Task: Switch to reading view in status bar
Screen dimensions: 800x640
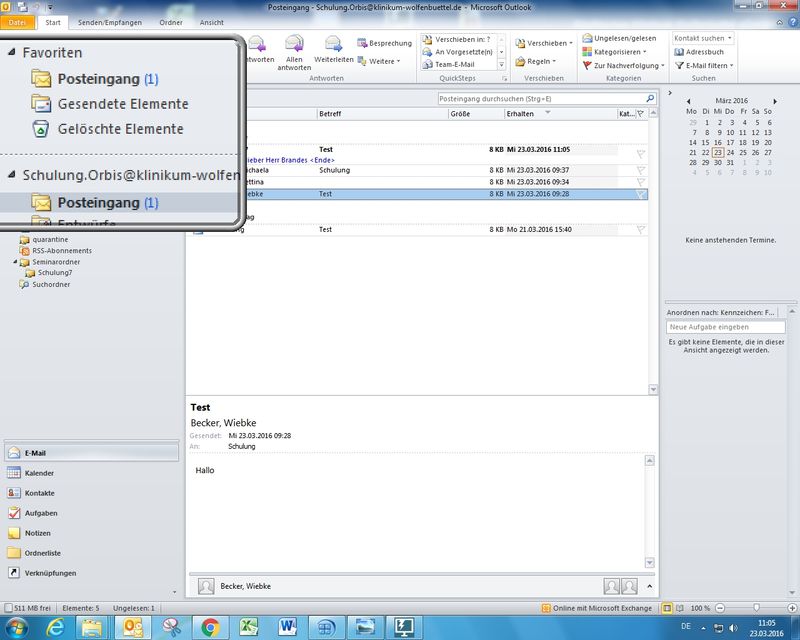Action: (678, 608)
